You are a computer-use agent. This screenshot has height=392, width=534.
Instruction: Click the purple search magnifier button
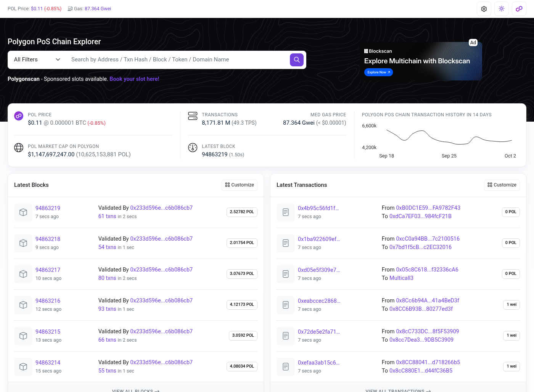pyautogui.click(x=297, y=59)
